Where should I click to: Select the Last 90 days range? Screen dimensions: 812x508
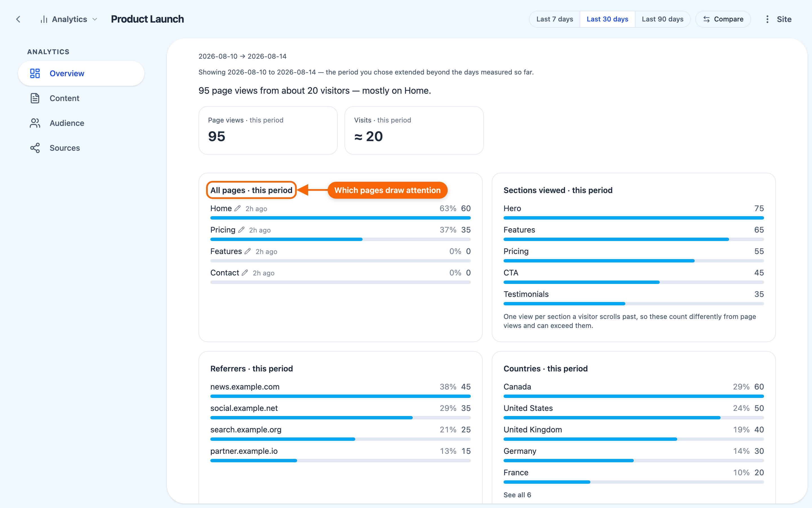[662, 19]
